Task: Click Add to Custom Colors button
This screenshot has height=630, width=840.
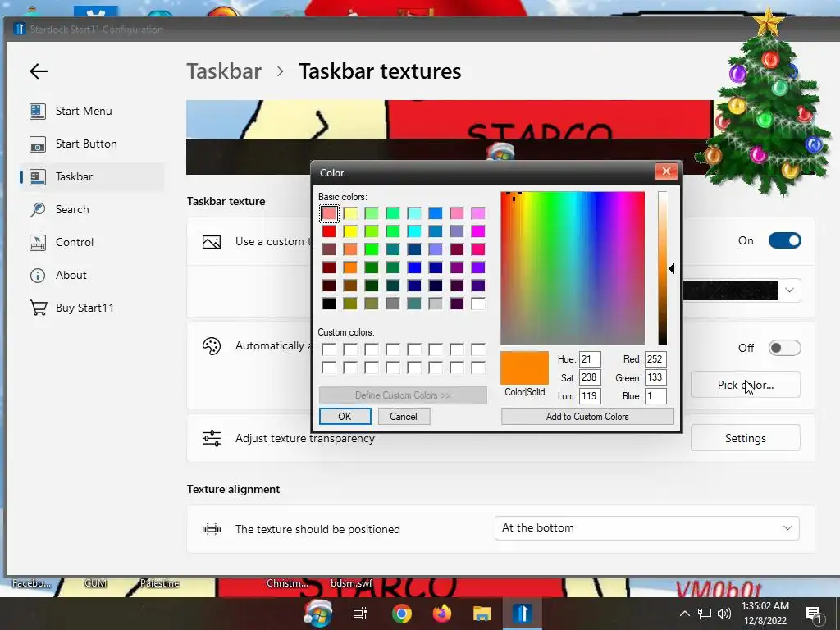Action: (587, 416)
